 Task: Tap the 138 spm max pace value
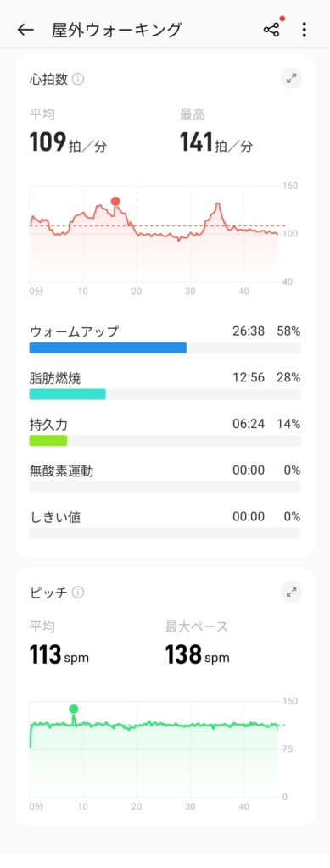click(x=198, y=655)
